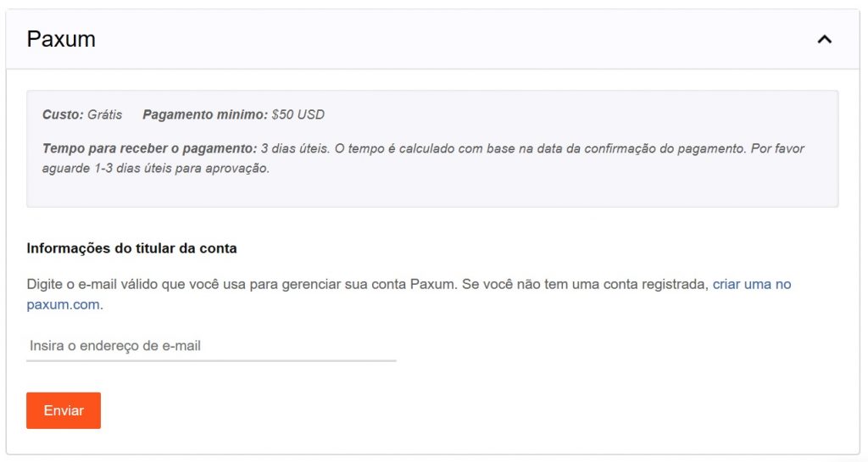Click the "3 dias úteis" text

pyautogui.click(x=294, y=148)
